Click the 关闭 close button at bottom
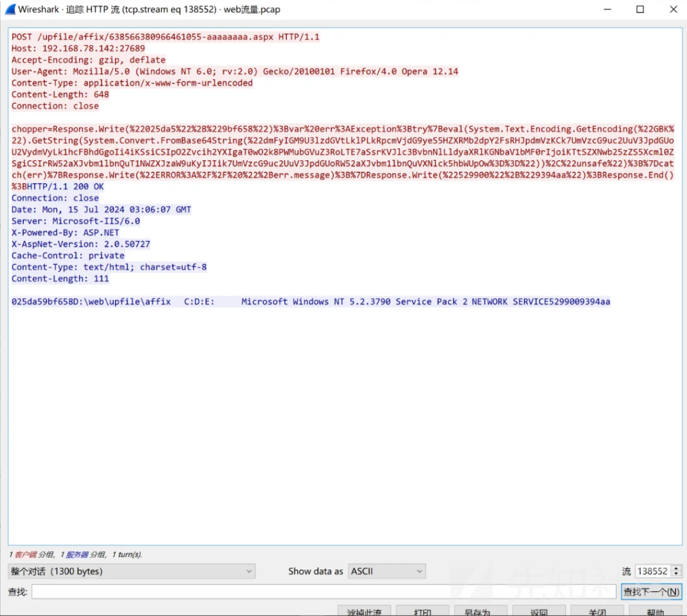 597,611
